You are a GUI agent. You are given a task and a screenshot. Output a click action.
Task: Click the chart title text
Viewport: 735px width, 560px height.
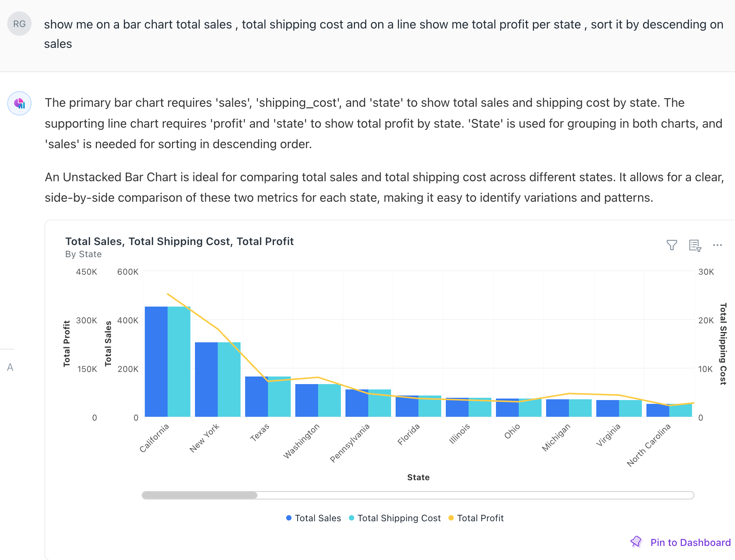[x=179, y=241]
